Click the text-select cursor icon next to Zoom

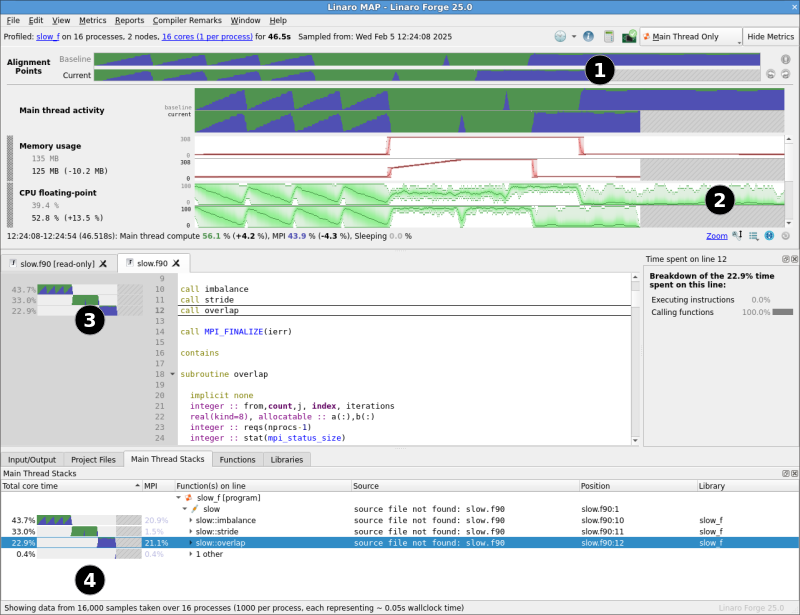(x=737, y=235)
